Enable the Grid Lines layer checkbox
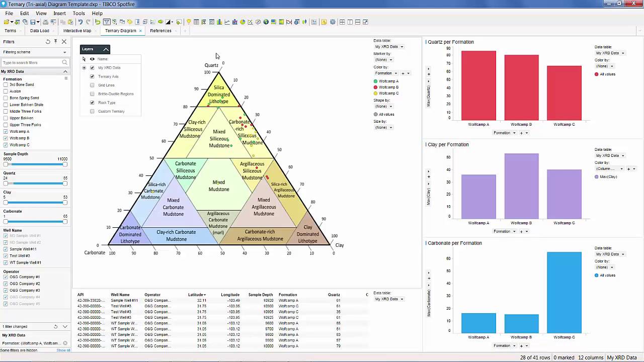Viewport: 644px width, 362px height. pos(92,85)
